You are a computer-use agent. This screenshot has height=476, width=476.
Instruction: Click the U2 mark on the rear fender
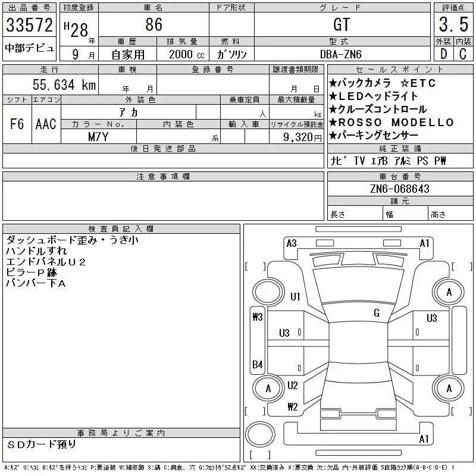(x=292, y=386)
